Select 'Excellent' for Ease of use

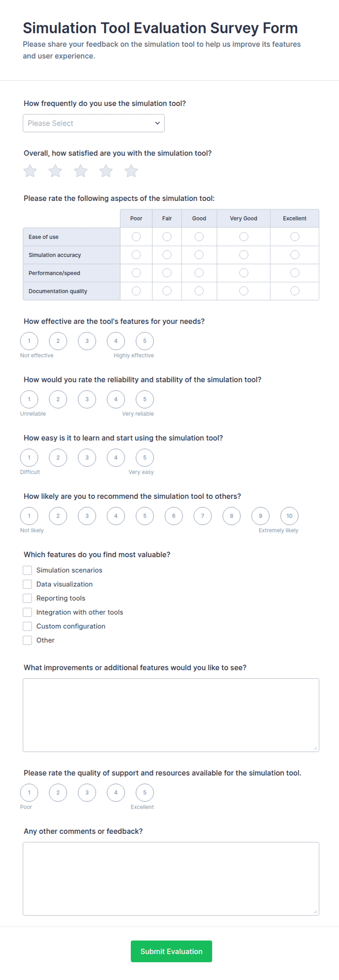[295, 237]
